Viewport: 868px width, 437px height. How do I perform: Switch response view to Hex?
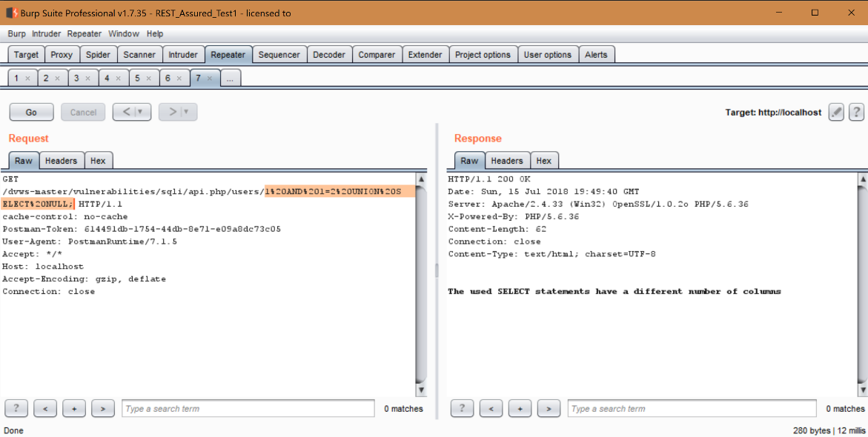(543, 161)
